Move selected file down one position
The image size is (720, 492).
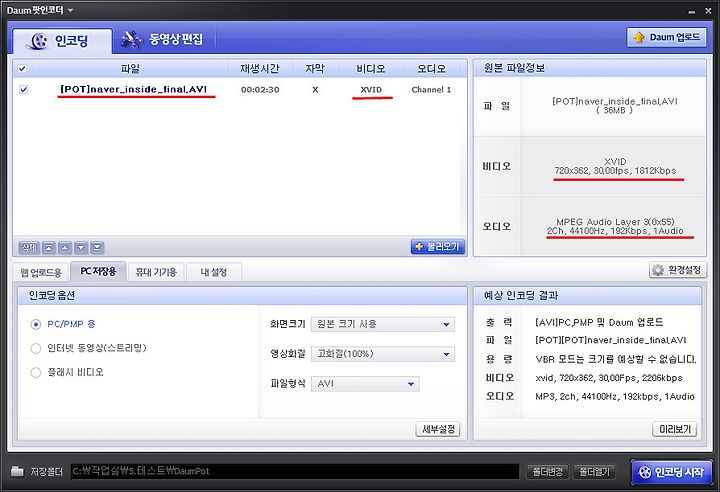pos(81,248)
